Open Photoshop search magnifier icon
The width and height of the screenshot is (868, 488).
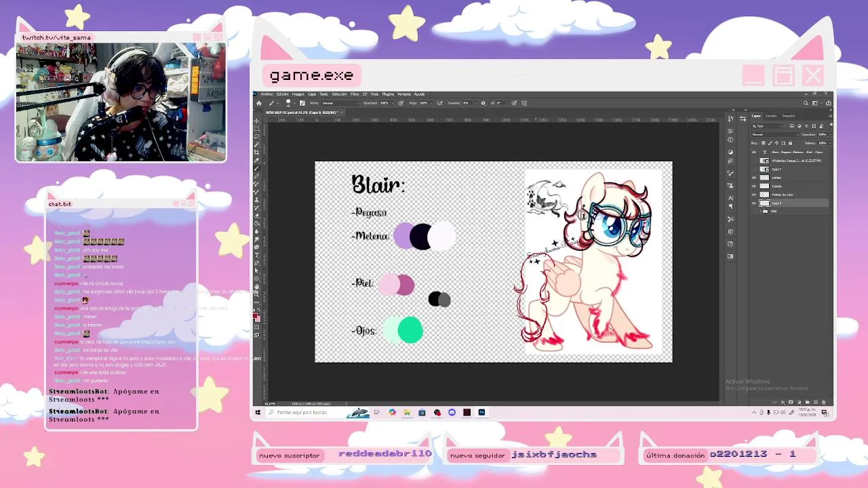click(x=806, y=103)
